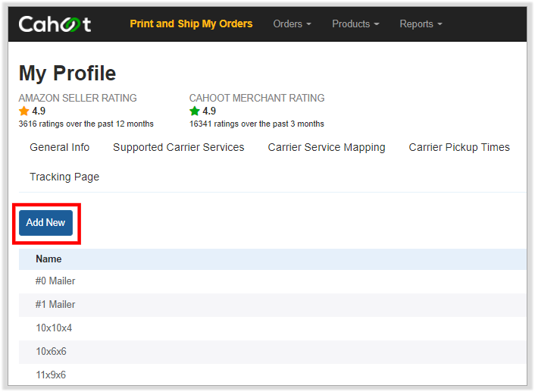The height and width of the screenshot is (392, 535).
Task: Open the Tracking Page tab
Action: [64, 177]
